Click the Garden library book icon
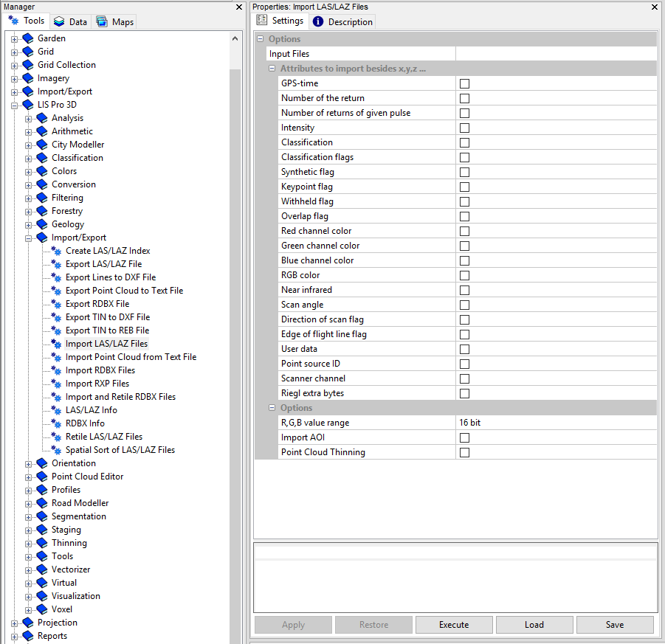665x644 pixels. click(28, 38)
